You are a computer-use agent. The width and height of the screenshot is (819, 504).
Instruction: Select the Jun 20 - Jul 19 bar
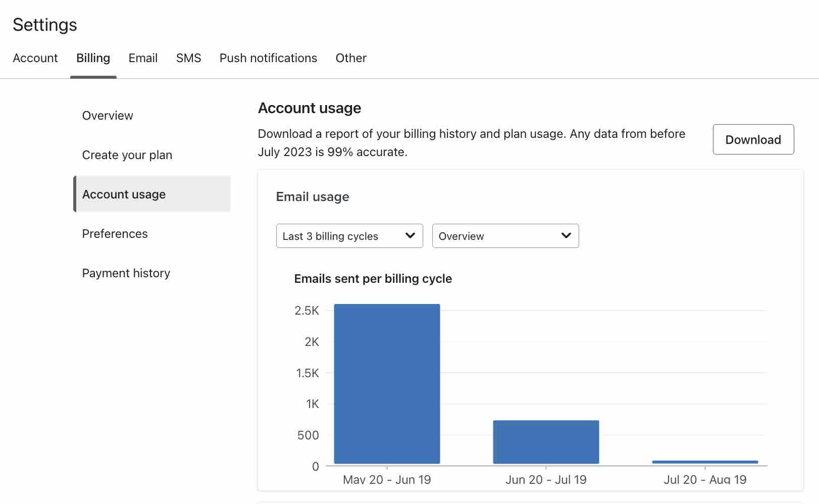pyautogui.click(x=545, y=442)
